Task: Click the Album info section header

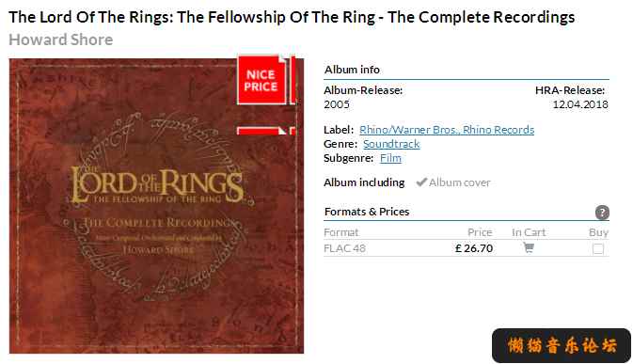Action: point(352,70)
